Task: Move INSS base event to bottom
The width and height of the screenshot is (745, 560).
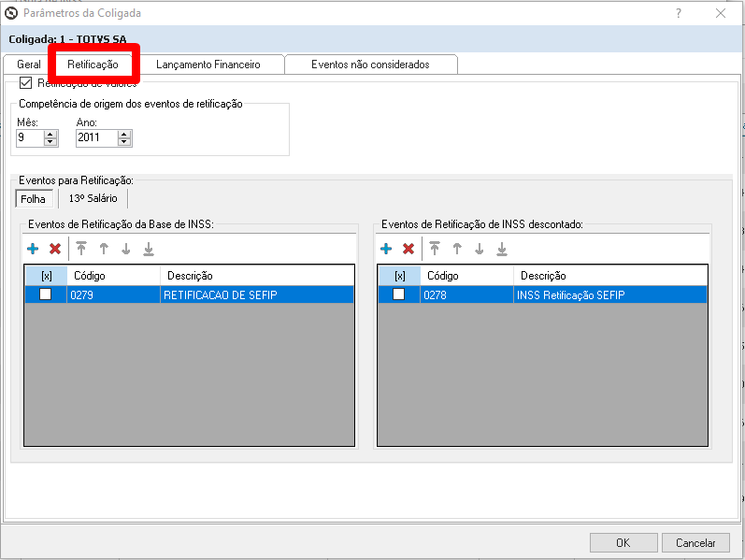Action: tap(149, 249)
